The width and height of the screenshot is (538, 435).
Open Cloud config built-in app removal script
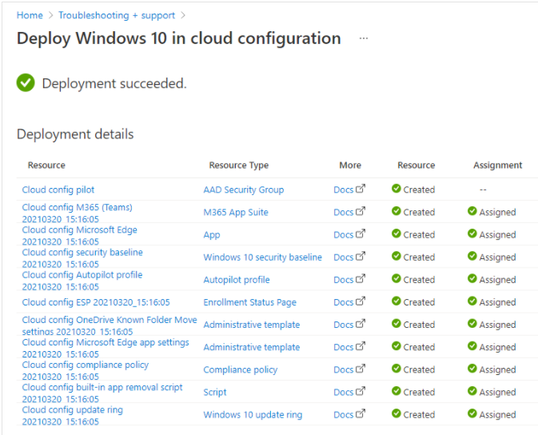point(102,393)
